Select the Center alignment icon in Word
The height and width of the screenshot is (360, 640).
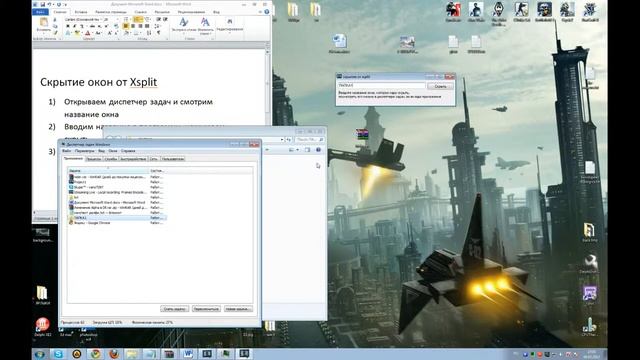[x=133, y=26]
